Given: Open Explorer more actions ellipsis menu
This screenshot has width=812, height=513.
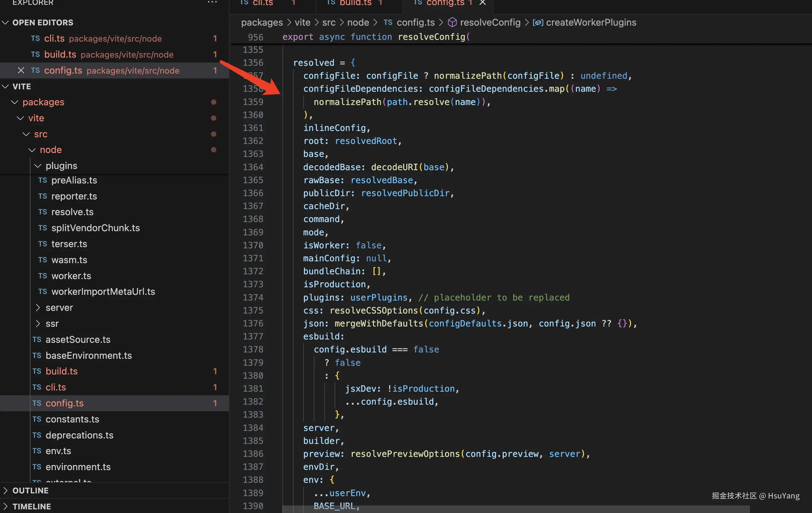Looking at the screenshot, I should 212,2.
